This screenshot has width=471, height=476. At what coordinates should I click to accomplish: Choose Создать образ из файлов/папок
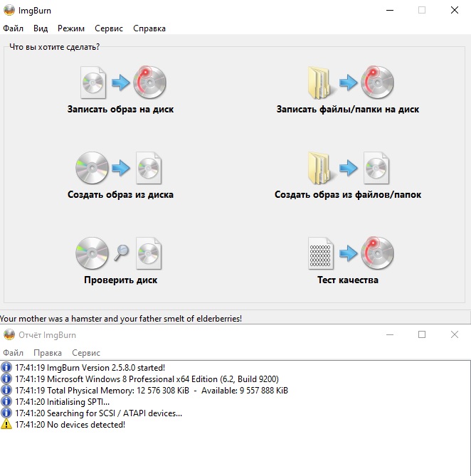point(348,194)
